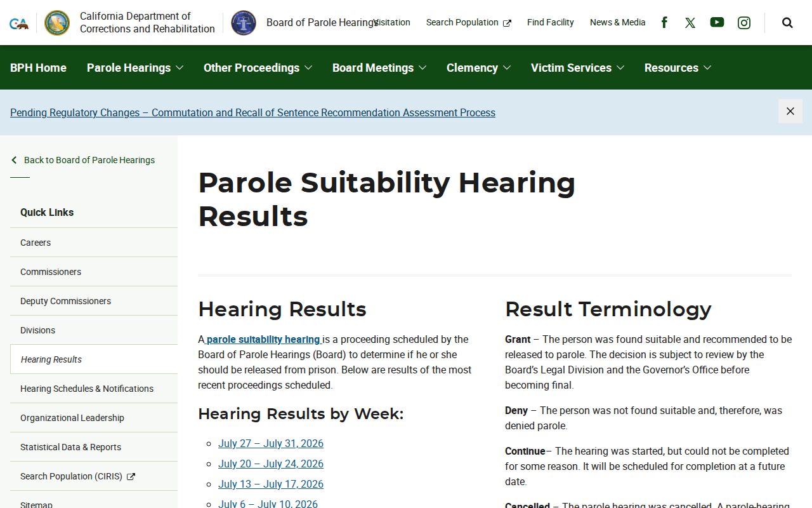Click Board of Parole Hearings header title
This screenshot has height=508, width=812.
322,22
